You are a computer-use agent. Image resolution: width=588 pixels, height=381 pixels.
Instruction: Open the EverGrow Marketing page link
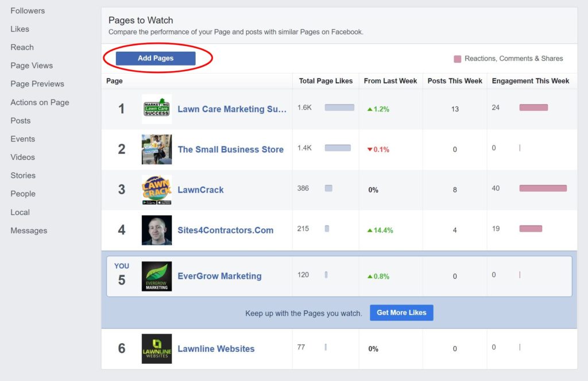pos(220,276)
